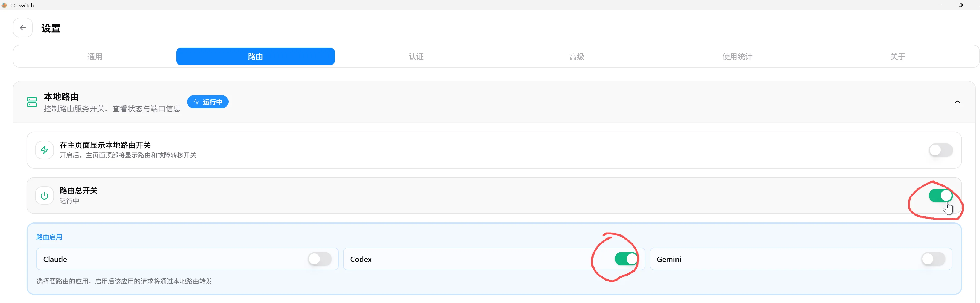Enable showing local routing switch on main page
Screen dimensions: 980x303
point(940,150)
